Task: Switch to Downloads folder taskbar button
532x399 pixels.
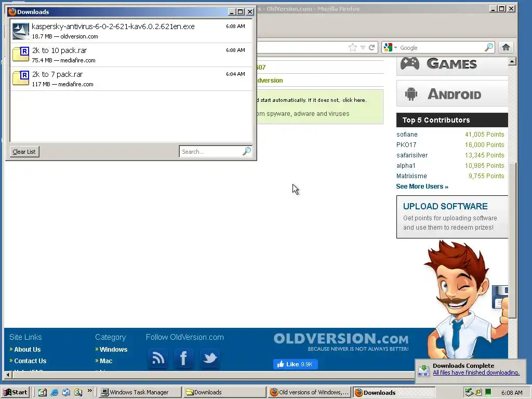Action: (x=224, y=392)
